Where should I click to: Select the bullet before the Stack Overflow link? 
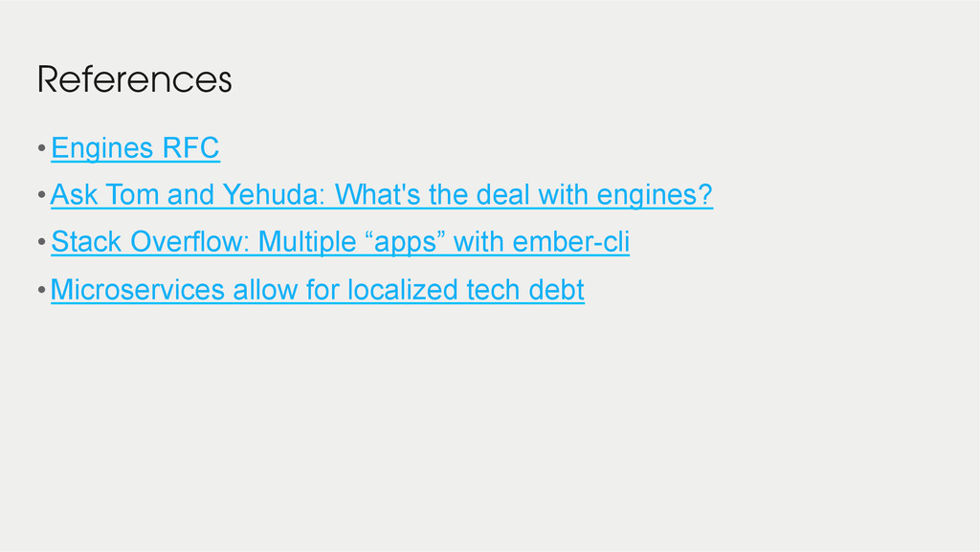(x=42, y=242)
